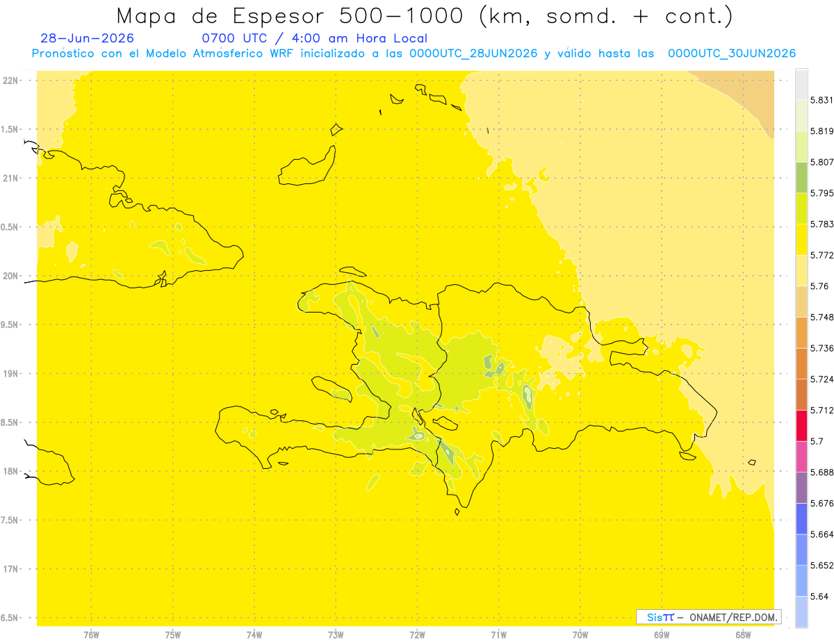Click the color bar value 5.76

pos(819,286)
